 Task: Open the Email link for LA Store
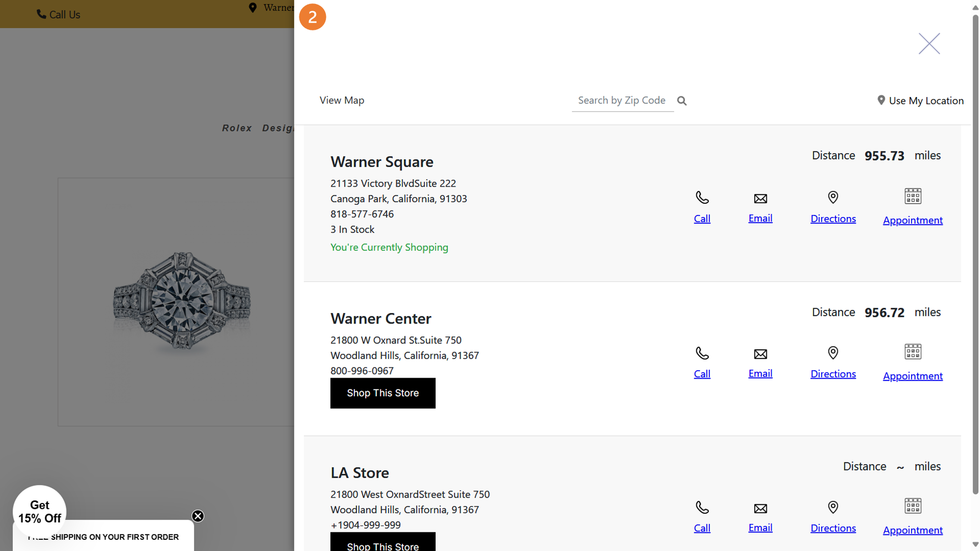(x=760, y=527)
